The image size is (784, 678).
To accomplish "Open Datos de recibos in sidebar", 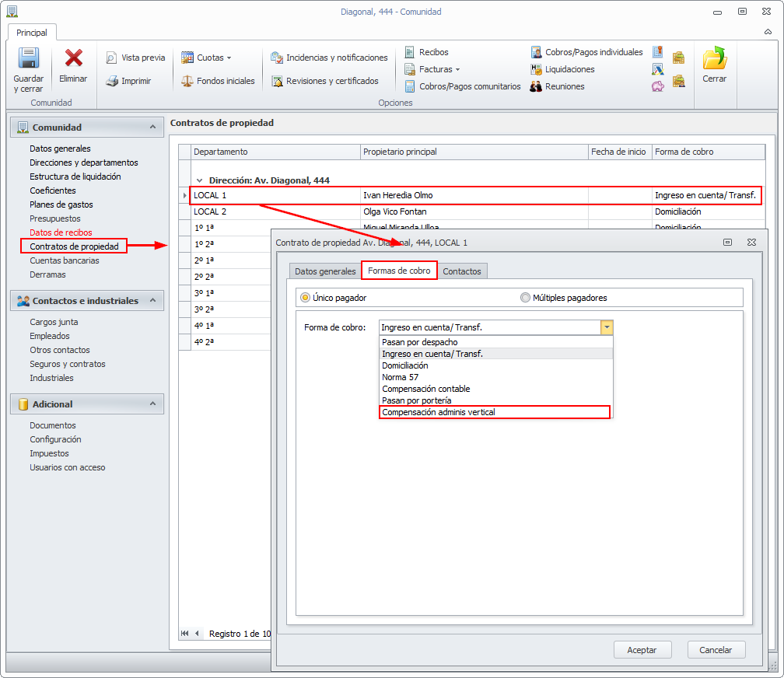I will [61, 232].
